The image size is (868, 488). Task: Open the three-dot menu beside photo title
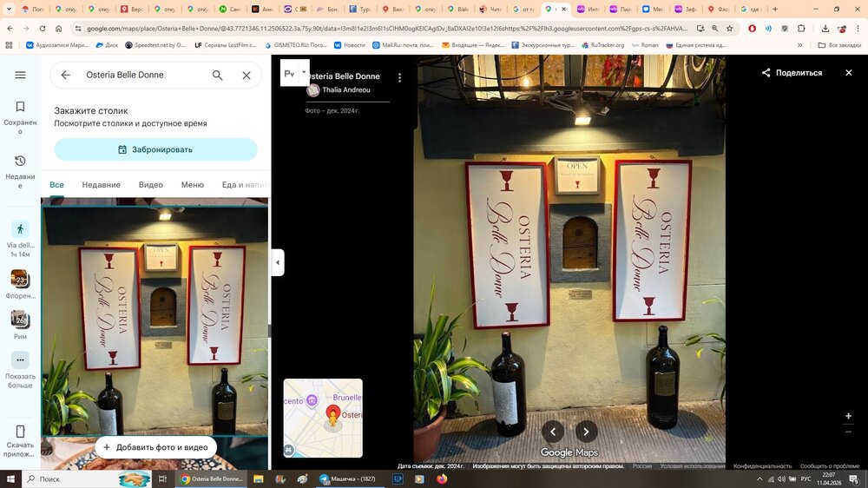(399, 78)
